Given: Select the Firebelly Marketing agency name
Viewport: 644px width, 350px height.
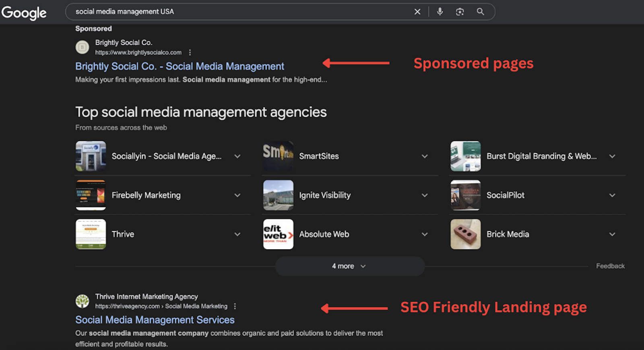Looking at the screenshot, I should click(x=146, y=195).
